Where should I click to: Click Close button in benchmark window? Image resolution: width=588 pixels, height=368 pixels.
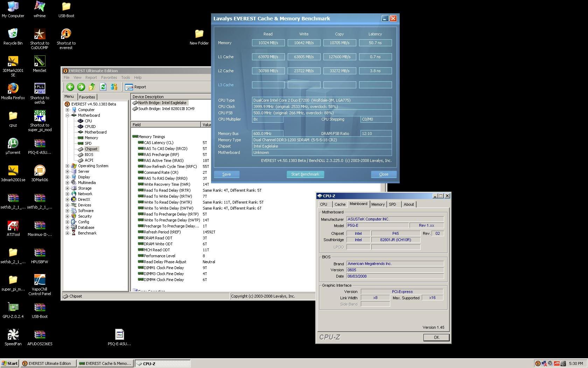click(384, 174)
